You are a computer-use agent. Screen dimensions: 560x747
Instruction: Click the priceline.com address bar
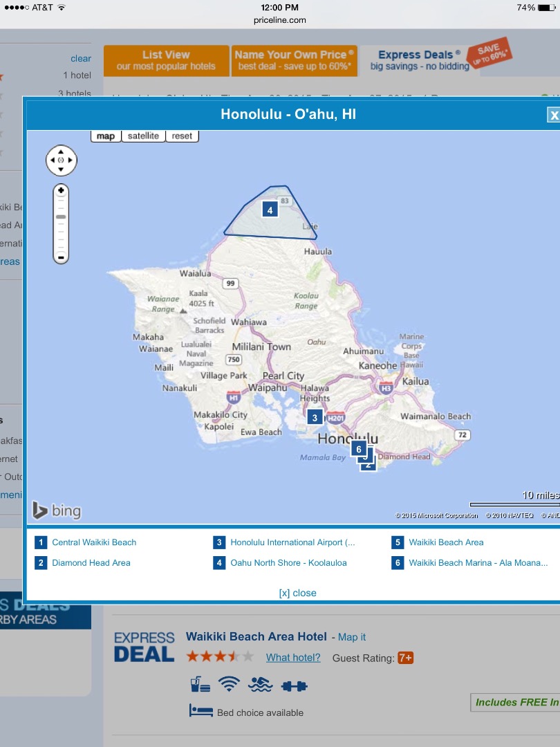280,20
